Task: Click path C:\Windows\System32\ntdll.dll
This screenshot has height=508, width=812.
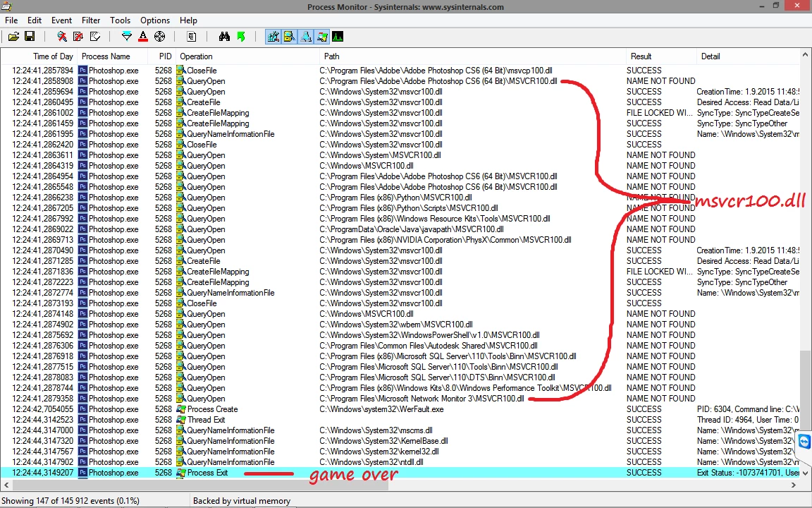Action: pyautogui.click(x=371, y=462)
